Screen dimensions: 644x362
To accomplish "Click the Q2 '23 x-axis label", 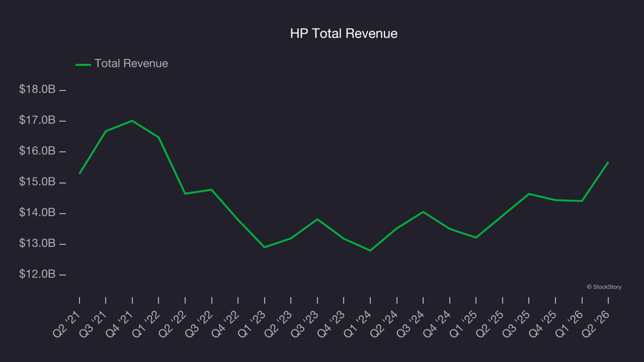I will [279, 323].
